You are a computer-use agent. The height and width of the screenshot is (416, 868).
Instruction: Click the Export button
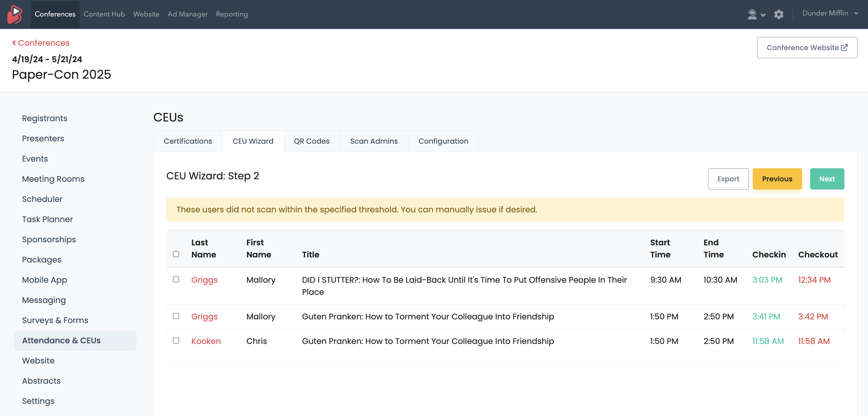[728, 179]
